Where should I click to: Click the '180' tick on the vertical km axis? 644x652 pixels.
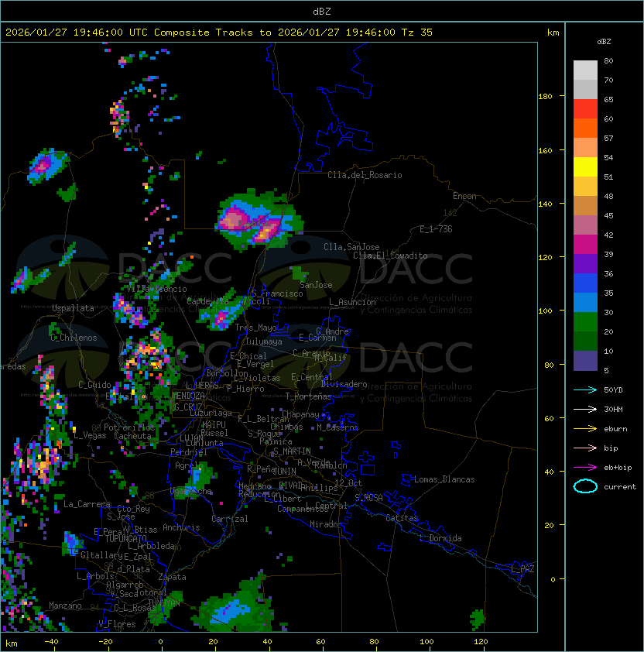coord(545,97)
